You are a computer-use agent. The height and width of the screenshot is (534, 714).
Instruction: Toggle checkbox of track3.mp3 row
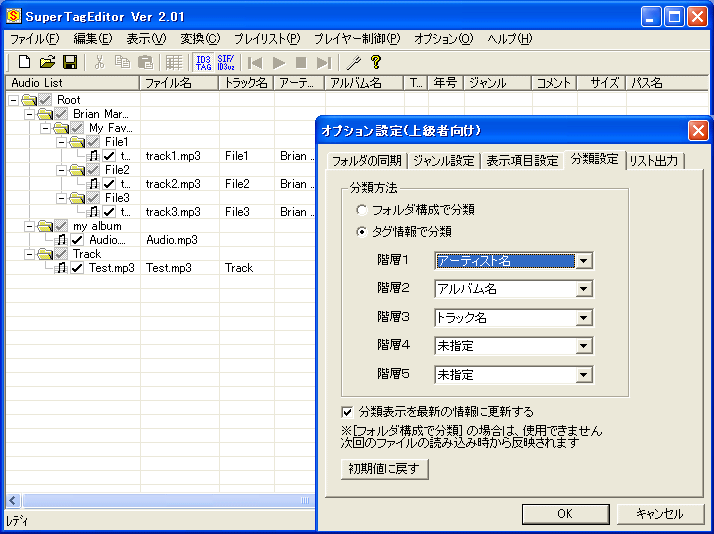point(109,212)
